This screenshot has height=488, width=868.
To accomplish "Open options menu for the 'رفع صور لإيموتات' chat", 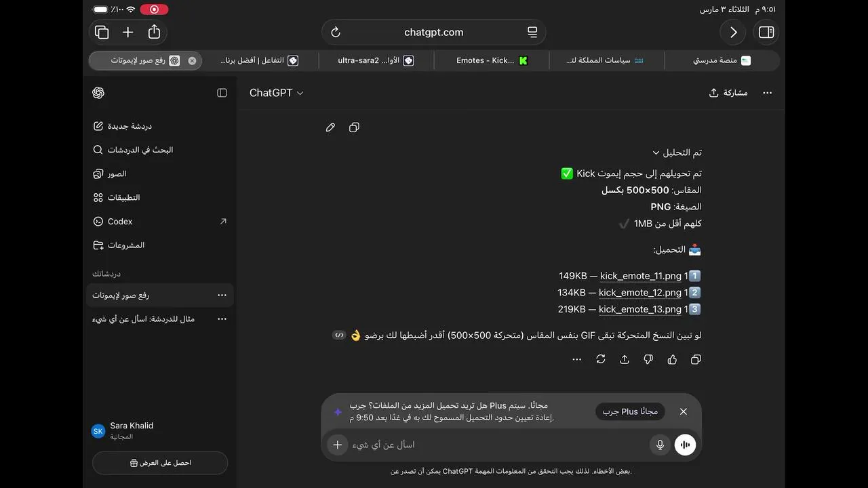I will pyautogui.click(x=222, y=295).
